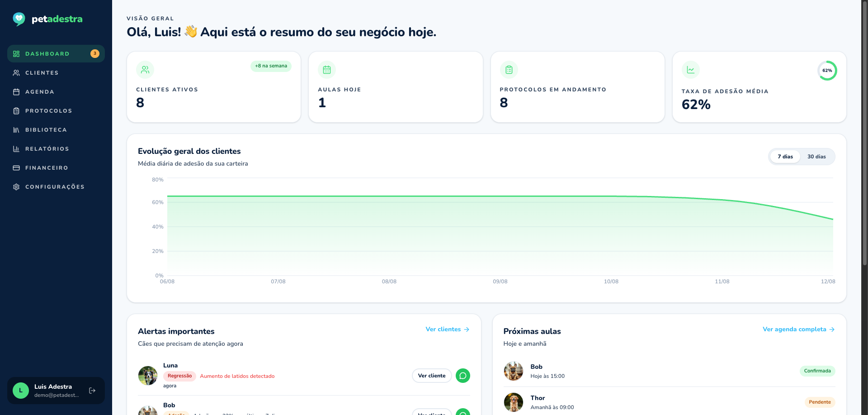
Task: Click the 12/08 date on chart axis
Action: tap(828, 281)
